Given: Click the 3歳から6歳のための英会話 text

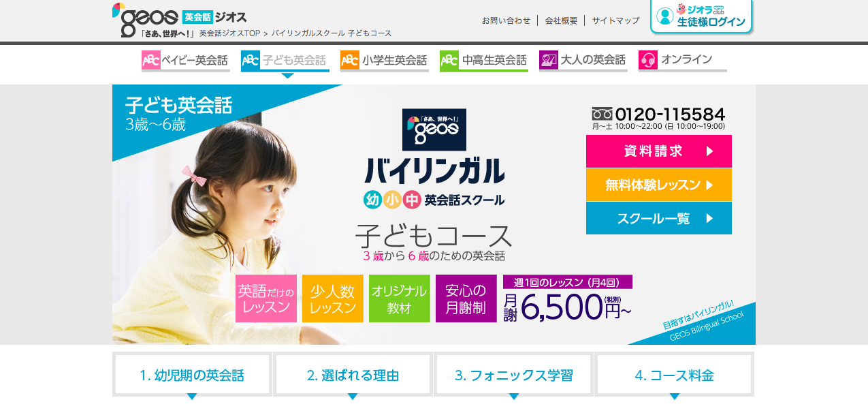Looking at the screenshot, I should (434, 256).
